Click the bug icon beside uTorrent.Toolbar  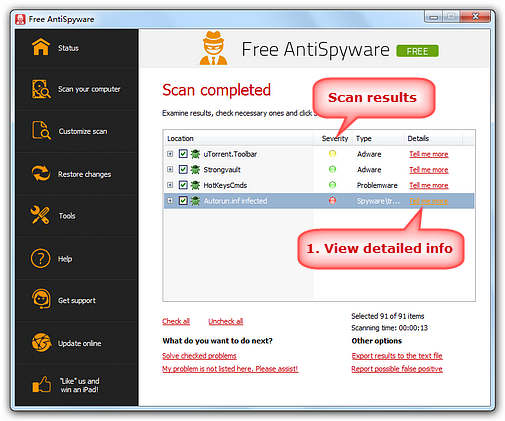195,154
